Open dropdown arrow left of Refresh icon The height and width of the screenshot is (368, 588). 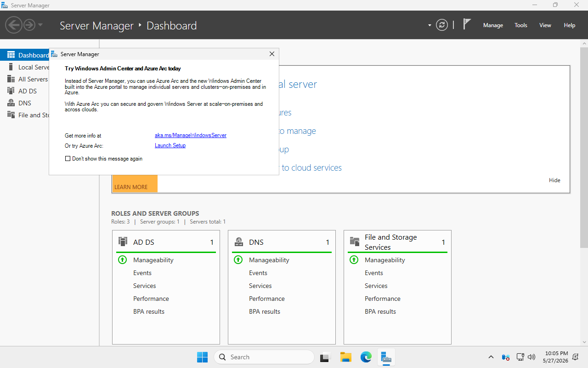(430, 25)
